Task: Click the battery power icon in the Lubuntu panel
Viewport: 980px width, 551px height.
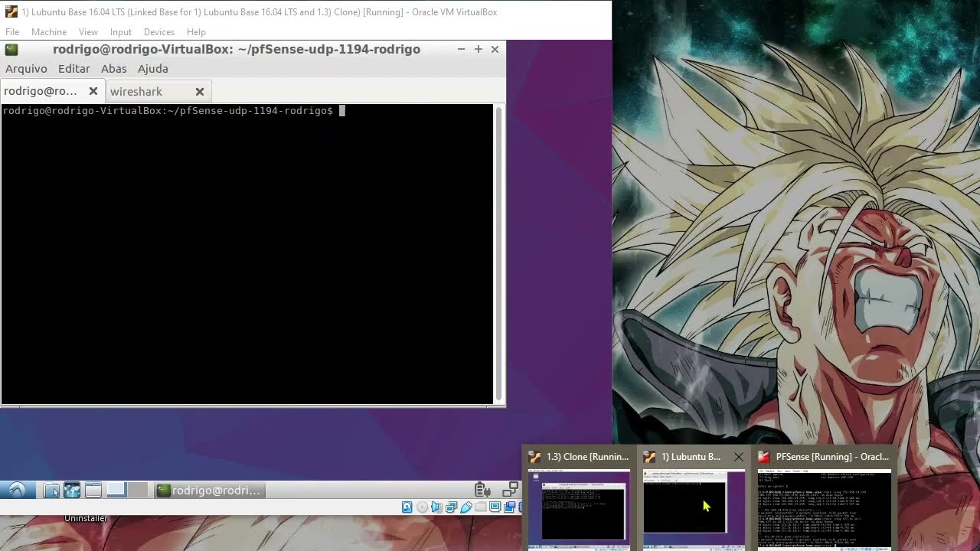Action: (x=482, y=490)
